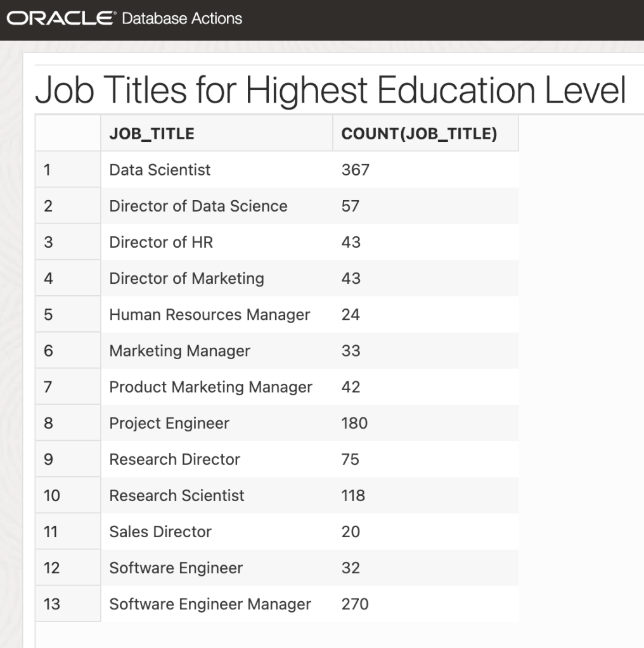
Task: Select the Software Engineer Manager cell
Action: pyautogui.click(x=210, y=604)
